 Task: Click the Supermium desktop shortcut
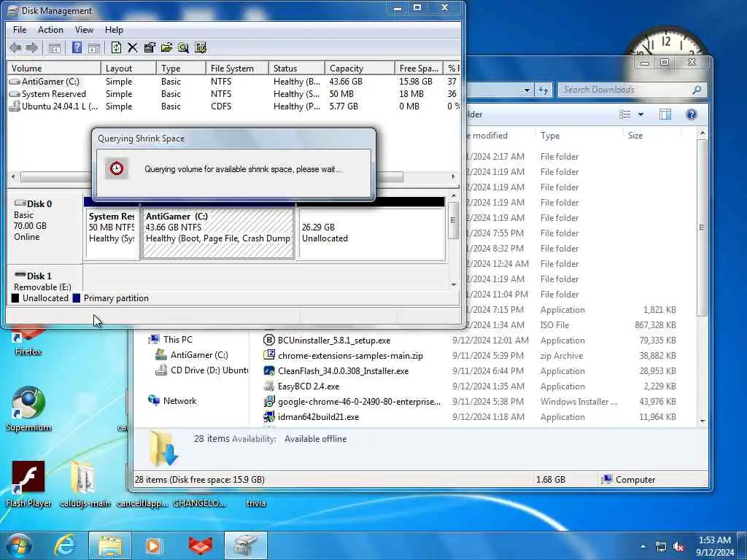[x=28, y=408]
